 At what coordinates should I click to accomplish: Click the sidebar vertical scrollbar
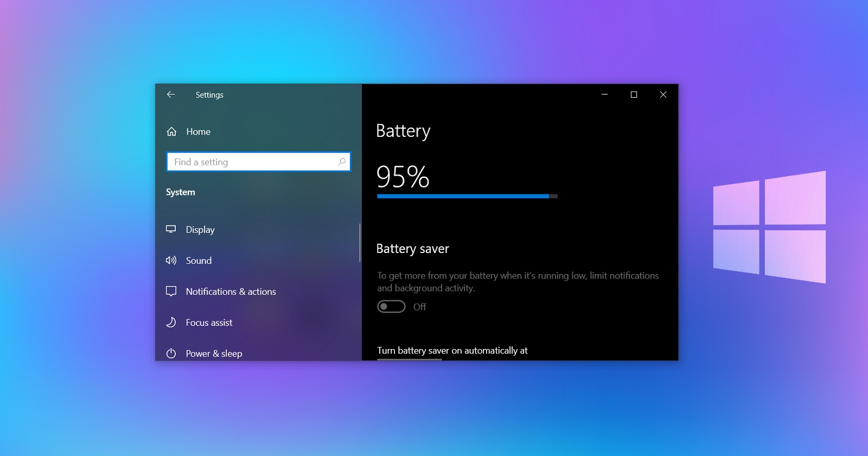[x=360, y=242]
